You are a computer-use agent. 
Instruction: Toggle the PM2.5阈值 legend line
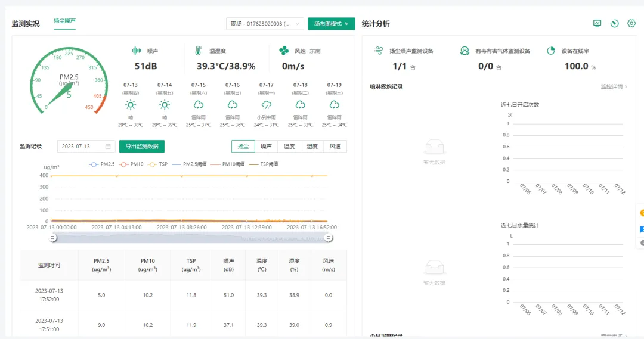[190, 164]
